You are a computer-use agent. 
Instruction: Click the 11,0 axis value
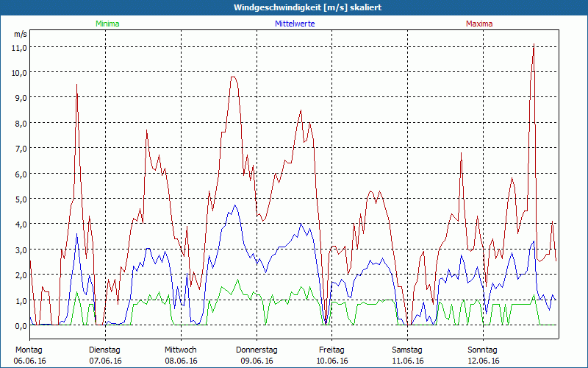21,47
